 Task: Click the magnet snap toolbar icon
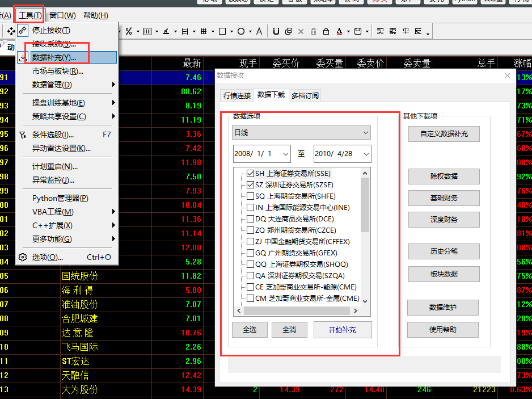(276, 31)
